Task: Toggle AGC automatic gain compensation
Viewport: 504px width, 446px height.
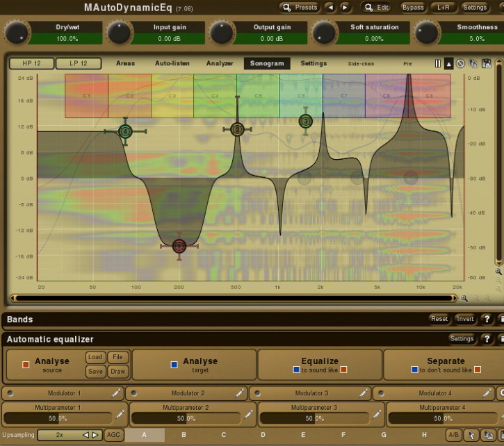Action: (113, 435)
